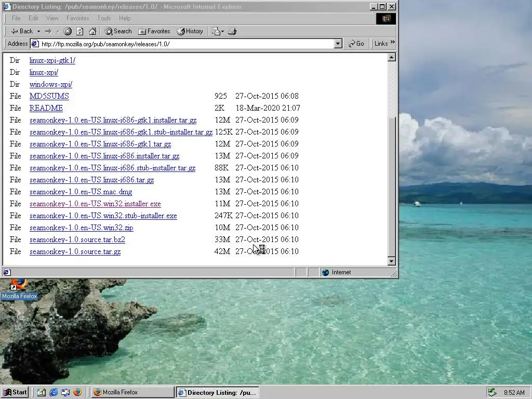Screen dimensions: 532x399
Task: Download seamonkey-1.0.en-US.win32.zip
Action: pyautogui.click(x=82, y=228)
